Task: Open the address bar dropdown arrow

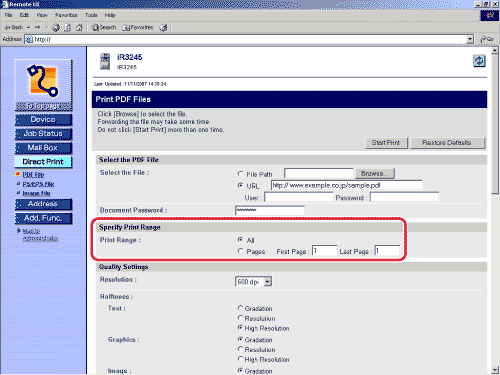Action: (470, 39)
